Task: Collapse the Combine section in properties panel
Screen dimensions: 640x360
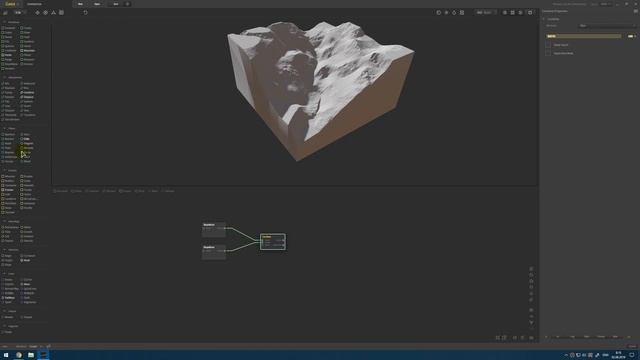Action: pyautogui.click(x=544, y=19)
